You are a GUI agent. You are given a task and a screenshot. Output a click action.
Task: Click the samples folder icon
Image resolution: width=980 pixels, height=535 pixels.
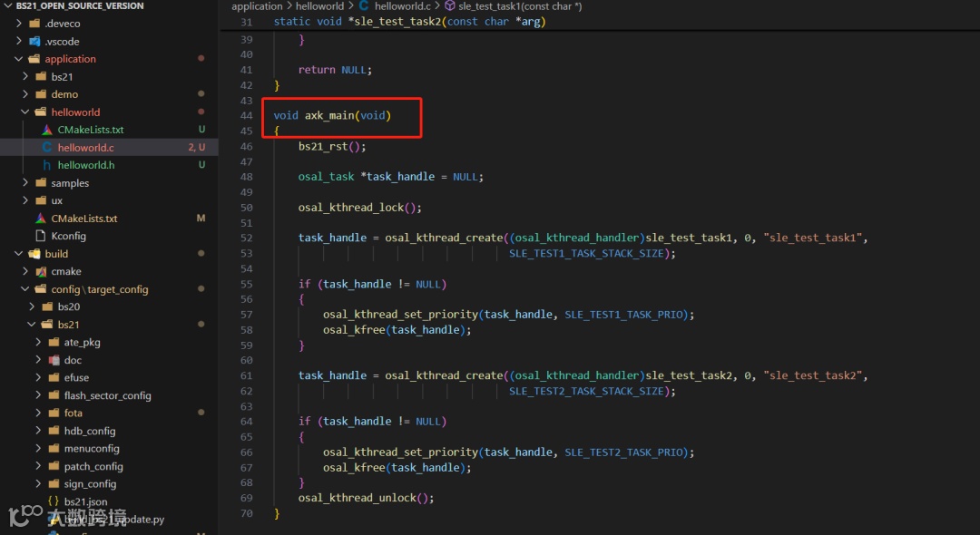coord(41,182)
